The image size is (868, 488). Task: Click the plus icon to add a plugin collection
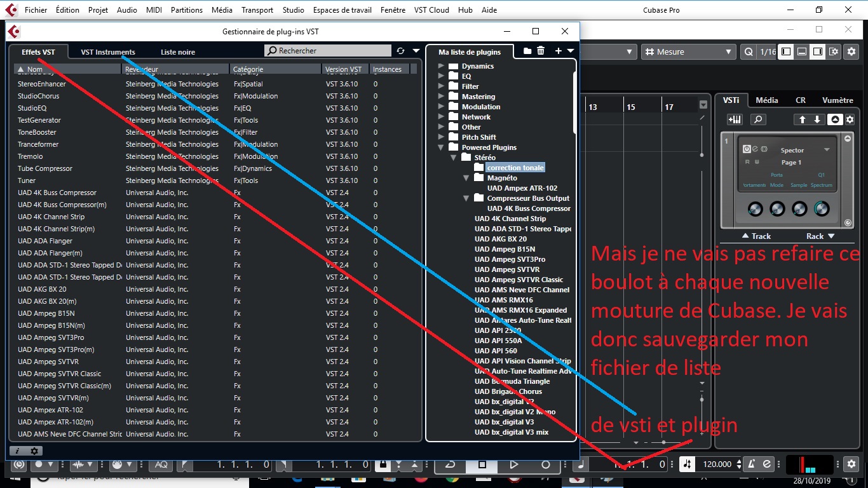(x=559, y=51)
